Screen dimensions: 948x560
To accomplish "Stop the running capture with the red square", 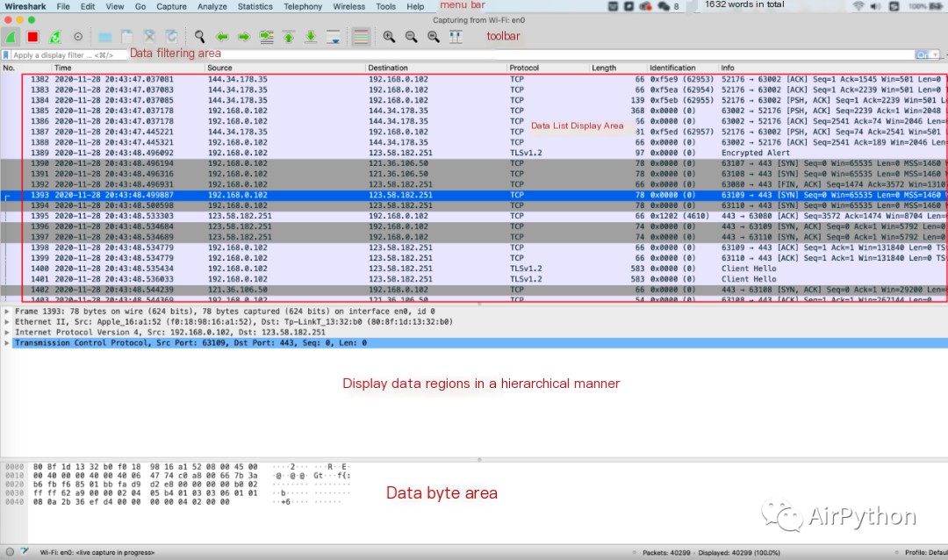I will click(x=32, y=37).
